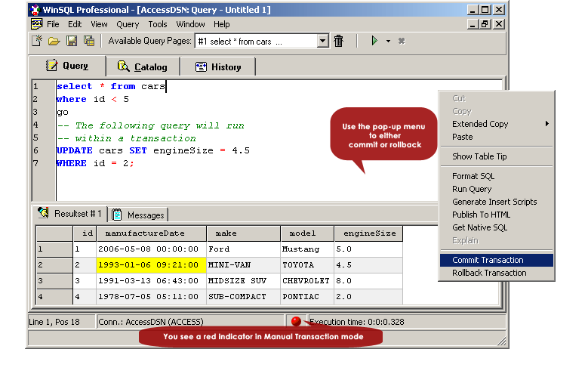Open a file with the folder icon
This screenshot has height=377, width=588.
coord(54,41)
